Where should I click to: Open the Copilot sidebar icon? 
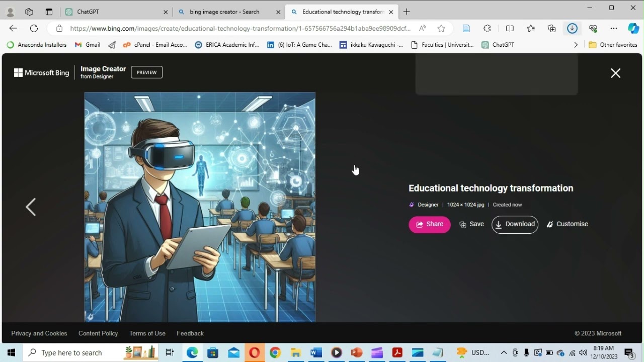click(x=633, y=28)
